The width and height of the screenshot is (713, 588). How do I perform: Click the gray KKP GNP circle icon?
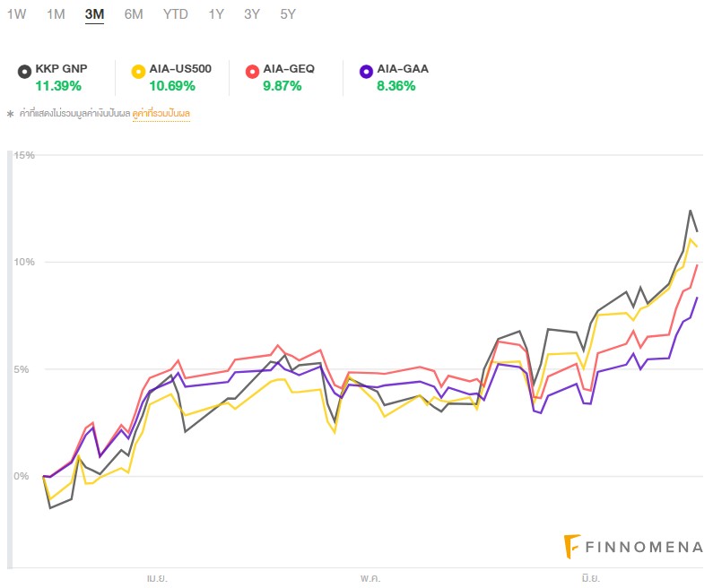point(24,71)
